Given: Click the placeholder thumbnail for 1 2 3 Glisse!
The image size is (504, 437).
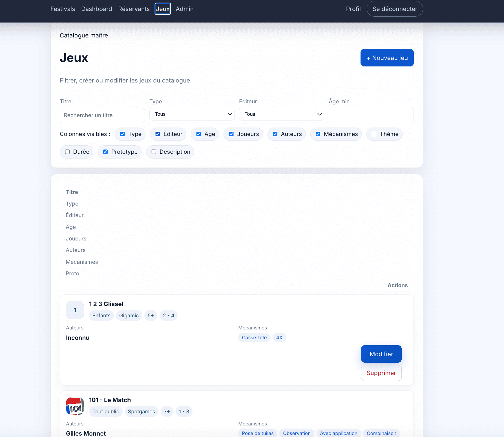Looking at the screenshot, I should (x=75, y=310).
